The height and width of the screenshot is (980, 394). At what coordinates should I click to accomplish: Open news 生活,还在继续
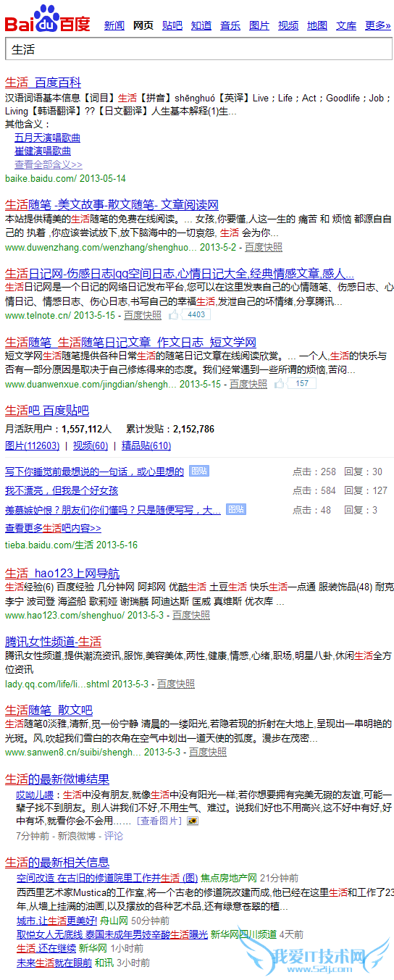(x=46, y=948)
